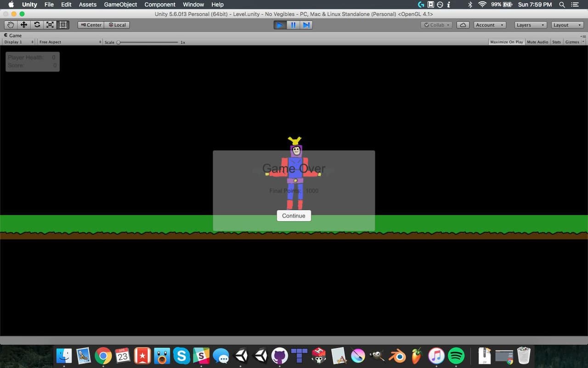
Task: Open the Component menu
Action: tap(160, 5)
